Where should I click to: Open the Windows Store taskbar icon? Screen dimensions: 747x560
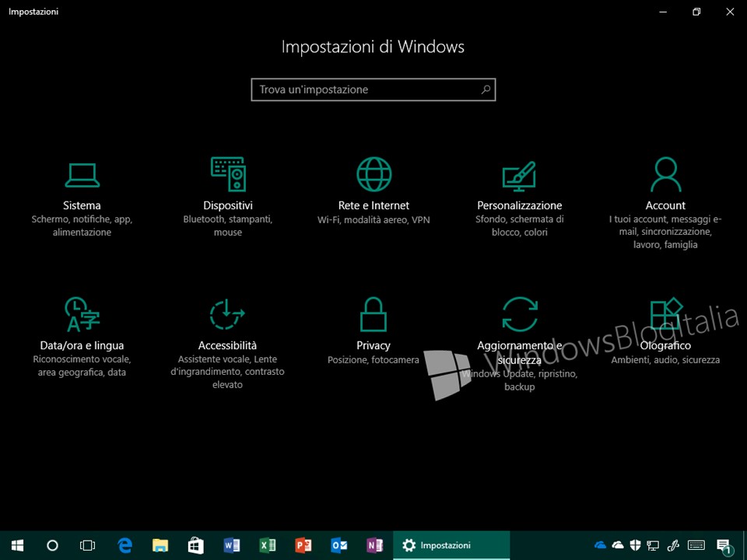pyautogui.click(x=196, y=545)
